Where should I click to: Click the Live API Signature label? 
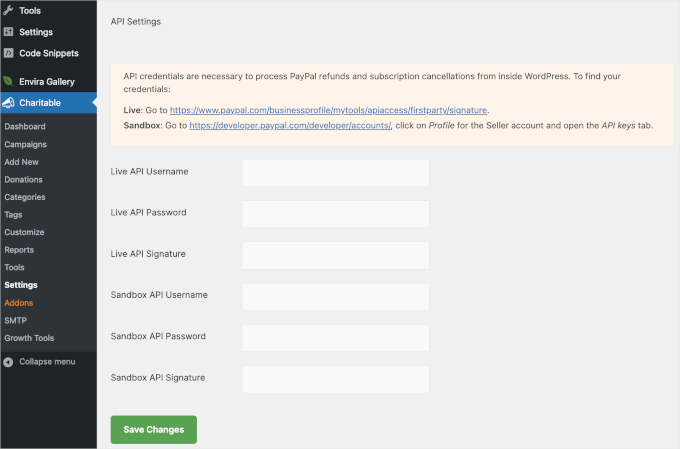[148, 254]
